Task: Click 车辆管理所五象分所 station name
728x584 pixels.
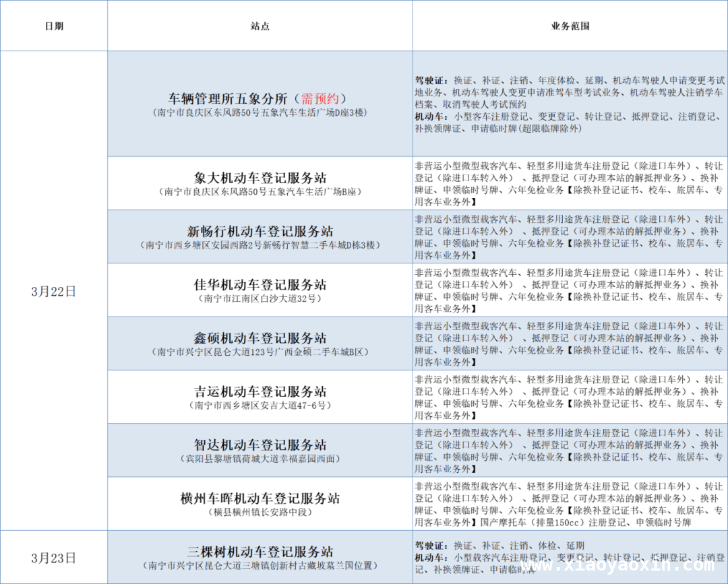Action: [228, 98]
